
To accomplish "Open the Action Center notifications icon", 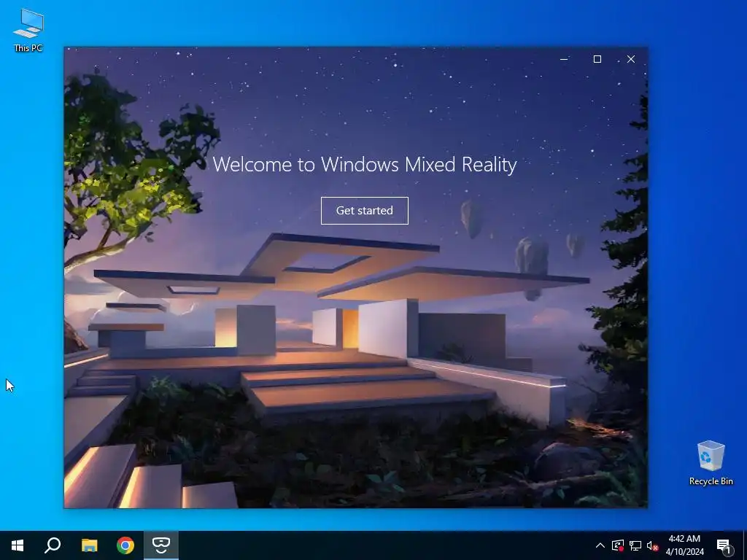I will point(724,545).
